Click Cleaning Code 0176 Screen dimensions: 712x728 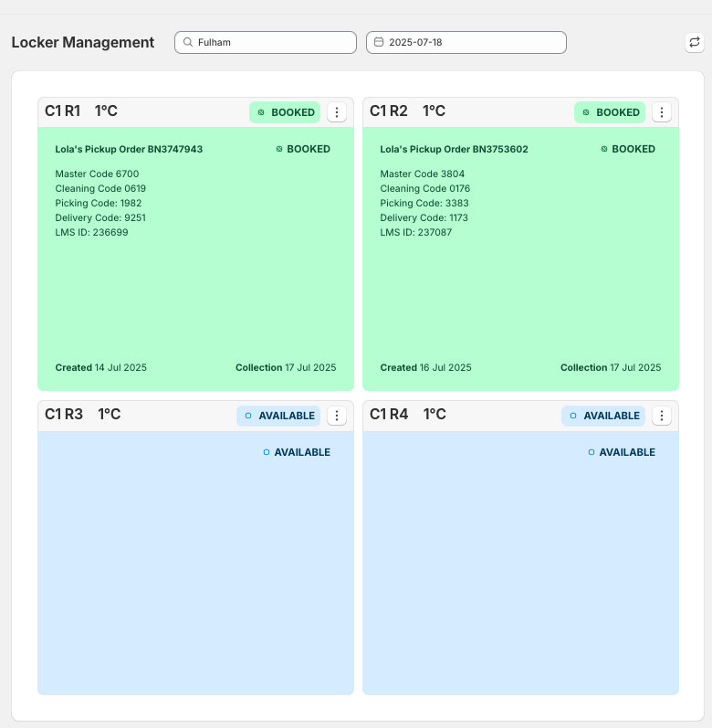[425, 188]
